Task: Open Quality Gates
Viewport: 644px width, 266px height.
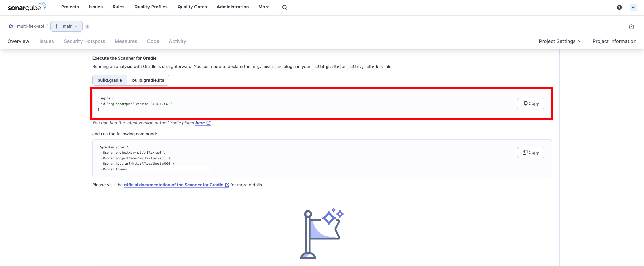Action: click(x=192, y=7)
